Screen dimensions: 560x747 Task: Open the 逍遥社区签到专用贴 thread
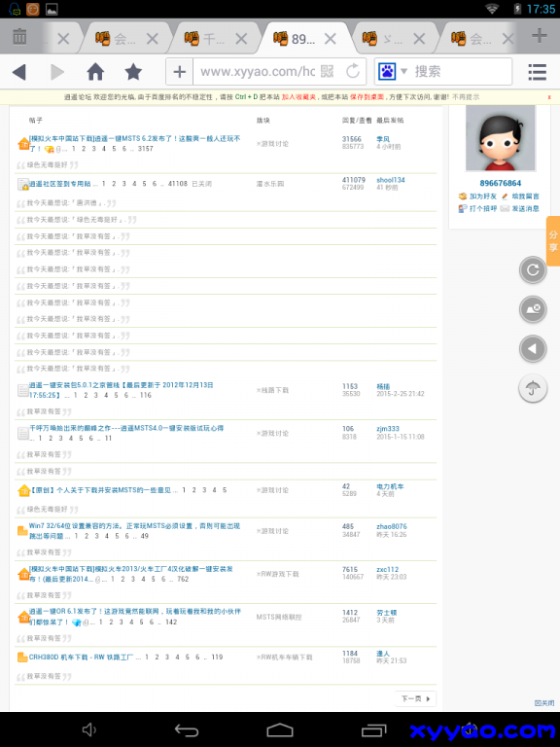(60, 184)
